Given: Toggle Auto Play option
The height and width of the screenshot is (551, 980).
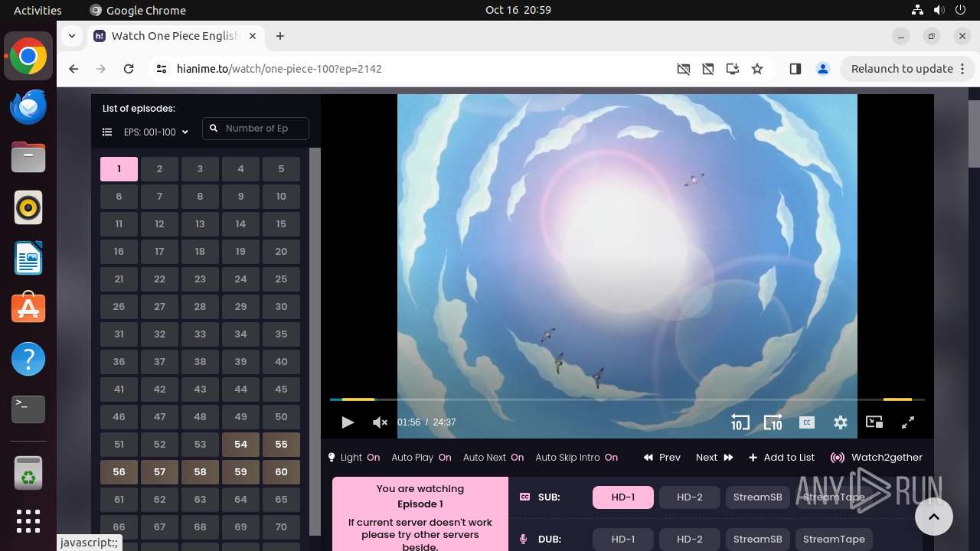Looking at the screenshot, I should [421, 458].
